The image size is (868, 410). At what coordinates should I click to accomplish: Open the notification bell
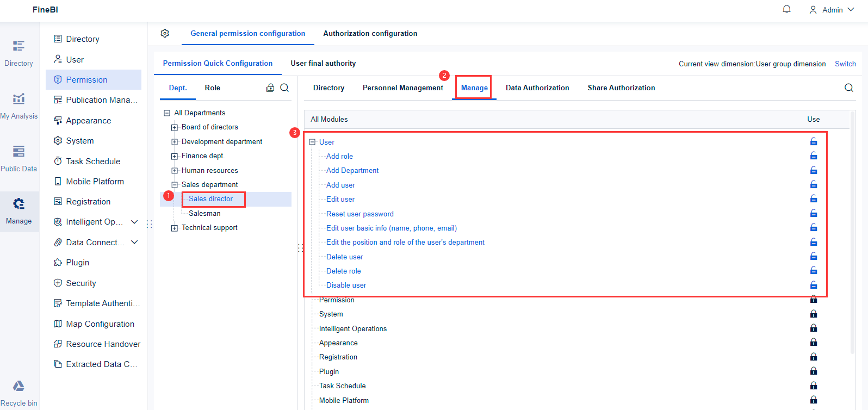(x=786, y=9)
